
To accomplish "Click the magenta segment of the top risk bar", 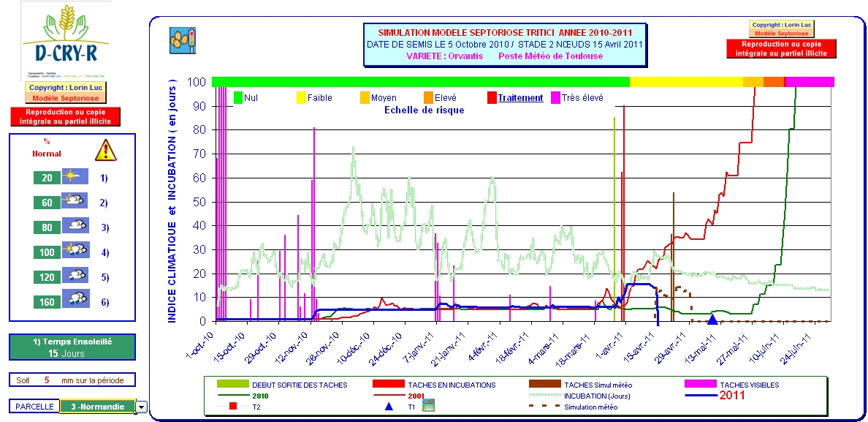I will tap(810, 82).
